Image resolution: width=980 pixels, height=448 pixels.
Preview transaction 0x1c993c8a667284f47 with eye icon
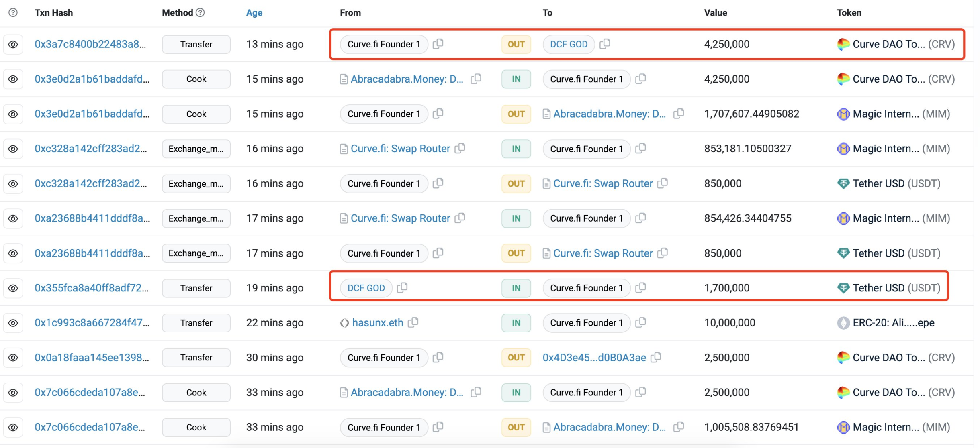(13, 323)
